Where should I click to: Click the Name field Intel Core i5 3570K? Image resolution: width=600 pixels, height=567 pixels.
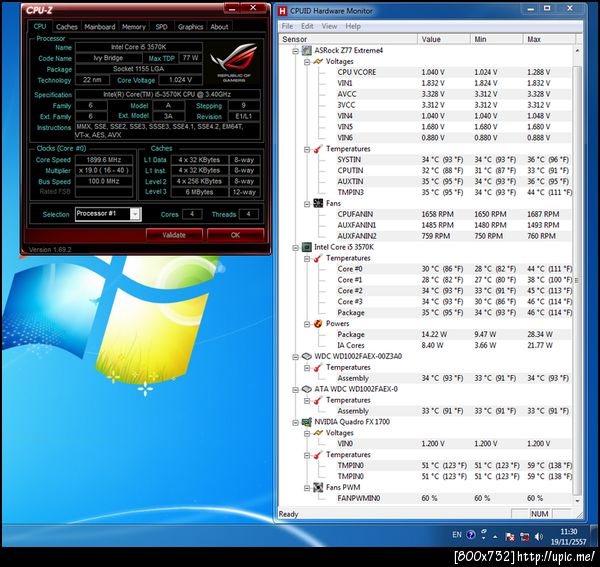pos(139,47)
